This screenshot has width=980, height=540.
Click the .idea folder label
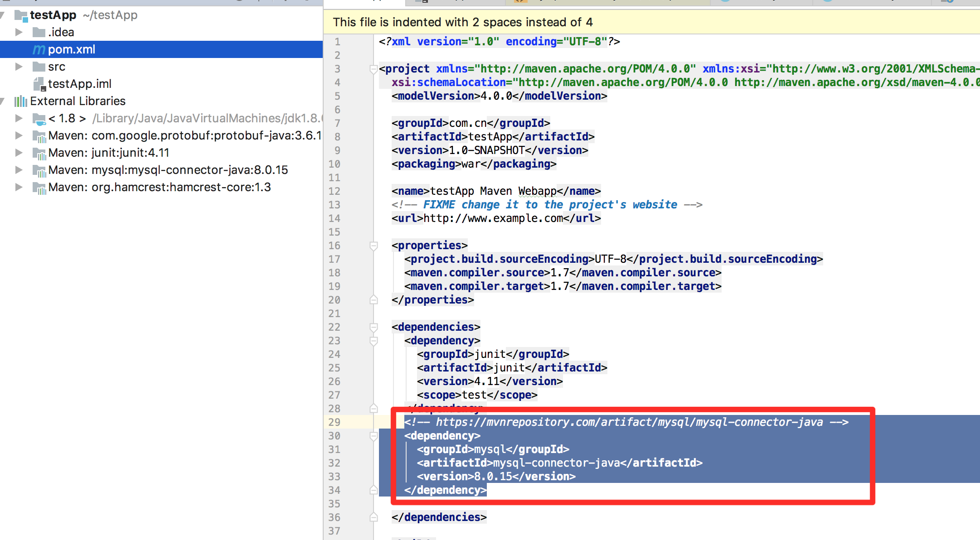click(x=61, y=32)
